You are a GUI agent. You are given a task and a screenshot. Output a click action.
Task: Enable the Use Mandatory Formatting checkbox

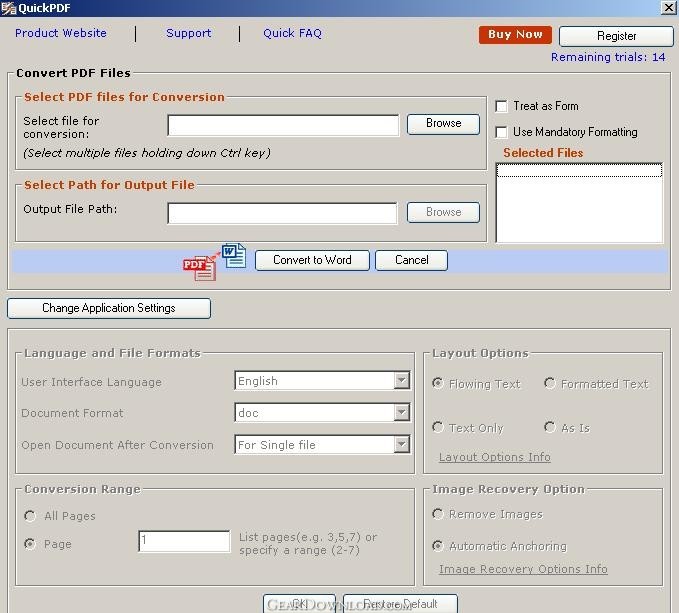[501, 132]
